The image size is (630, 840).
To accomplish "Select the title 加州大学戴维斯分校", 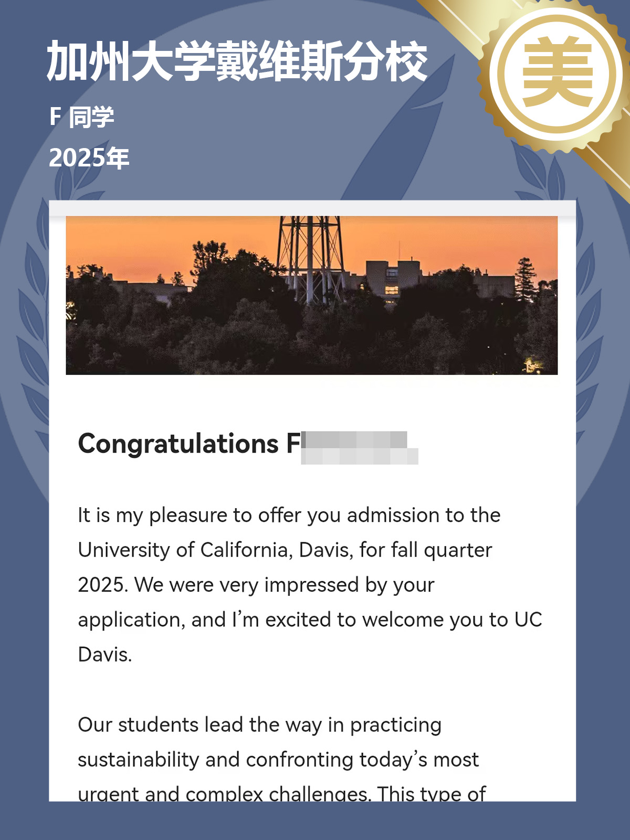I will pos(237,61).
